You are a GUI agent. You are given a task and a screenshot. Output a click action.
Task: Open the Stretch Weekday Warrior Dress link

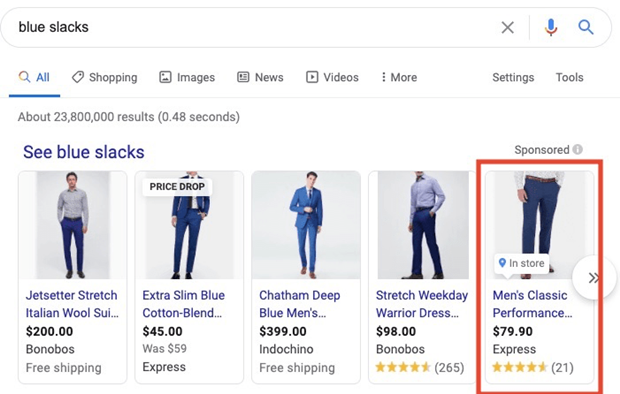click(x=422, y=304)
